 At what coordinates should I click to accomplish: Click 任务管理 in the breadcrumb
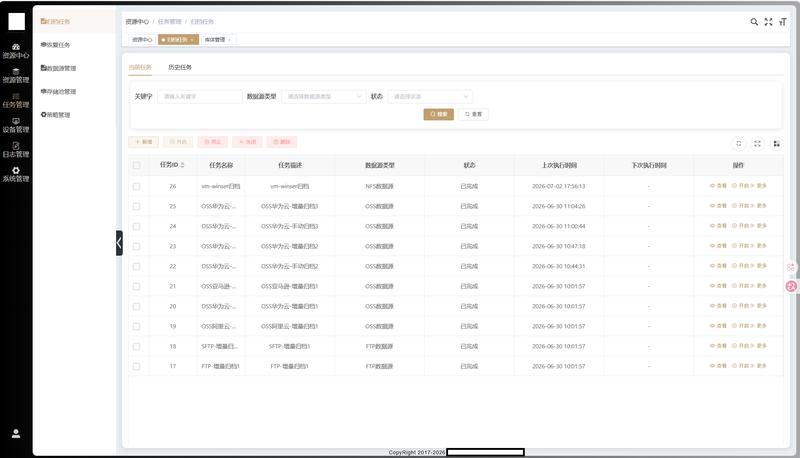tap(169, 22)
